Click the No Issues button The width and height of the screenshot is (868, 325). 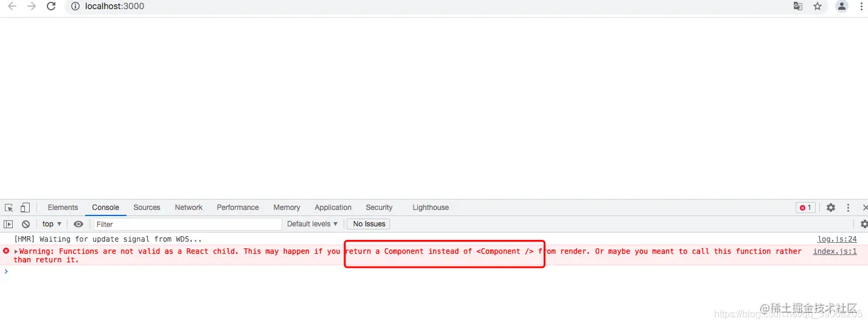[x=369, y=224]
